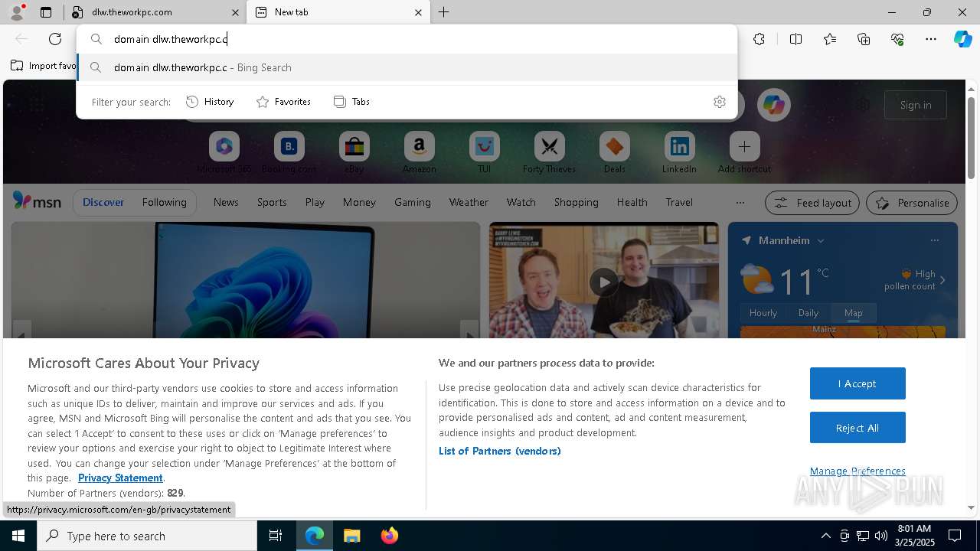Screen dimensions: 980x551
Task: Open Settings and more menu
Action: (x=931, y=39)
